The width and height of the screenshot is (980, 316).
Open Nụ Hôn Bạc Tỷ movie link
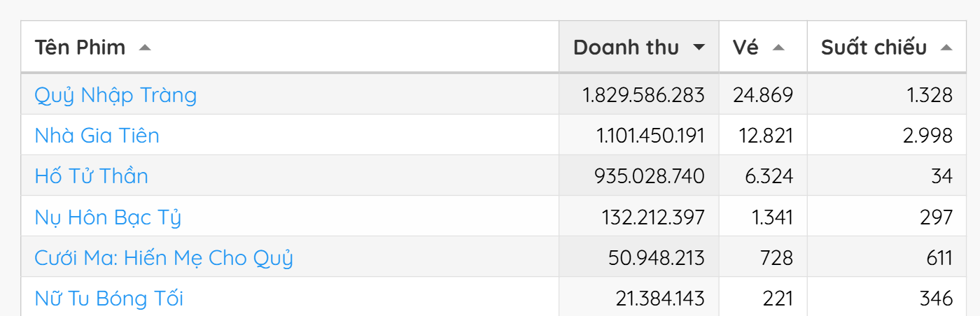(108, 218)
